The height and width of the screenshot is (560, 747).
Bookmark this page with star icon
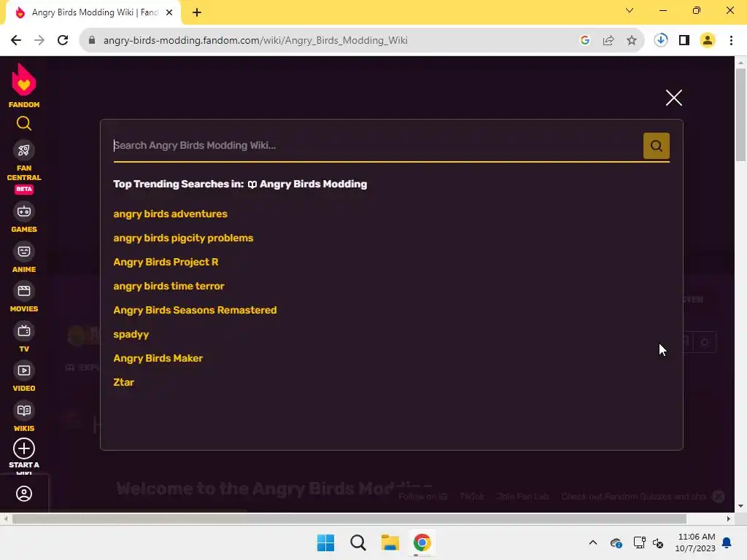[632, 41]
